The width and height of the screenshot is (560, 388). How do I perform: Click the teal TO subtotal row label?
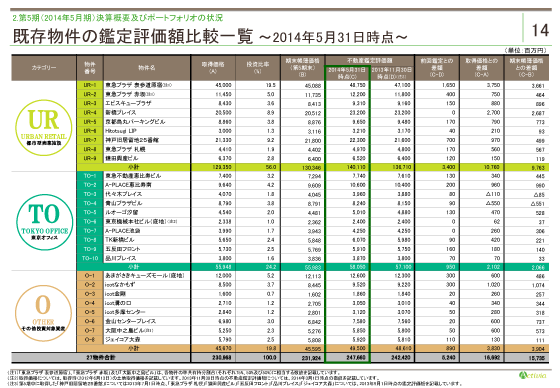point(134,267)
